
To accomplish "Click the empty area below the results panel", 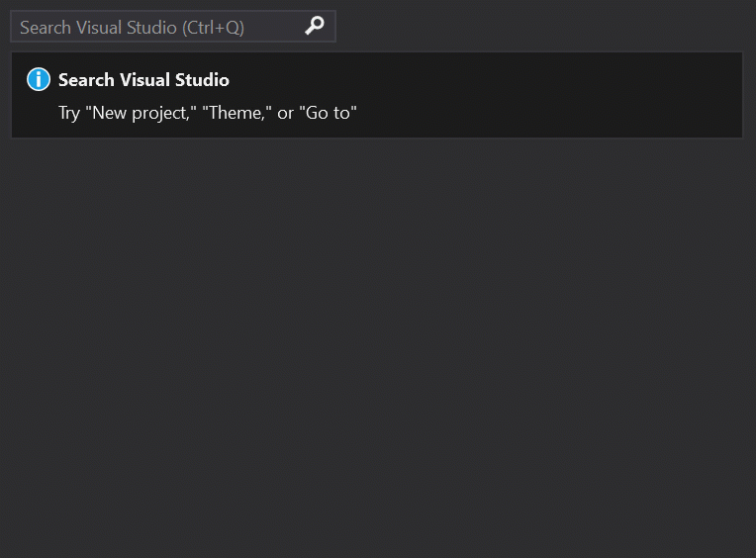I will 376,346.
